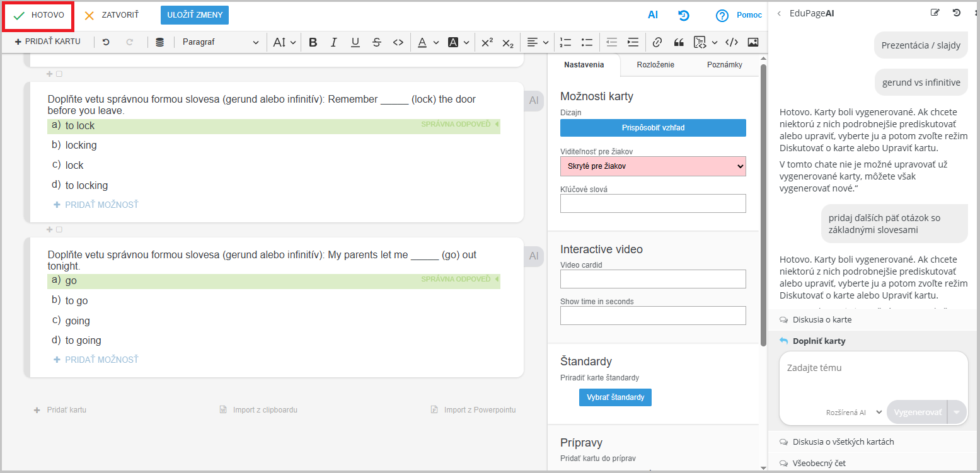
Task: Open AI chat history icon
Action: click(957, 13)
